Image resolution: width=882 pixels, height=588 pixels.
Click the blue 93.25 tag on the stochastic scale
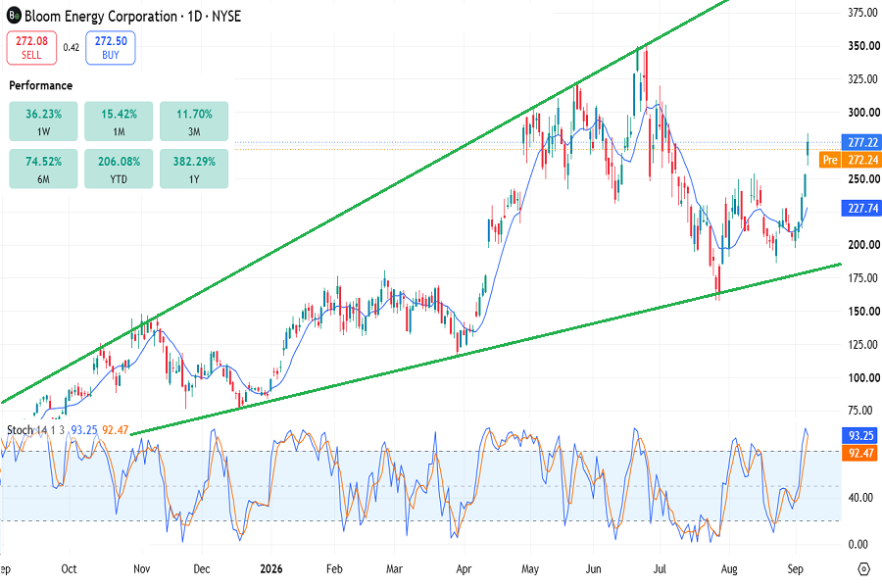(861, 435)
